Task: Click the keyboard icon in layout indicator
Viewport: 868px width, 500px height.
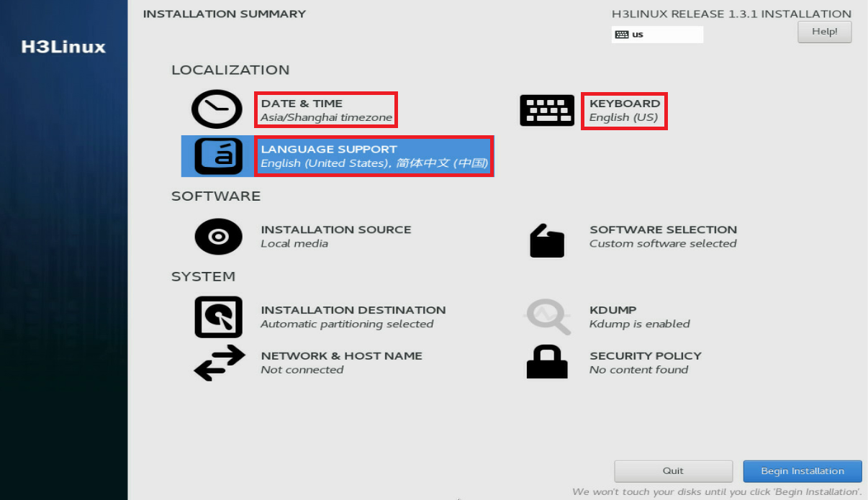Action: coord(622,35)
